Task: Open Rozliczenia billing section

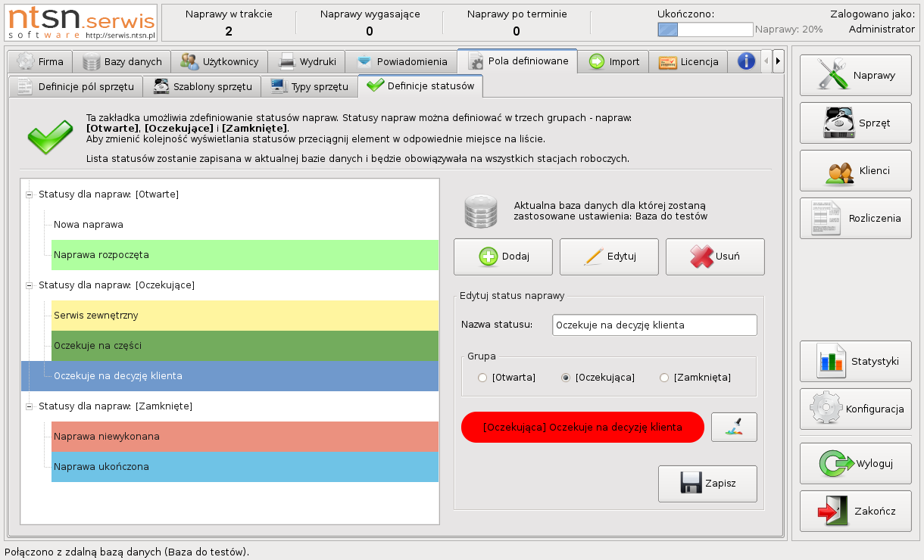Action: click(x=855, y=218)
